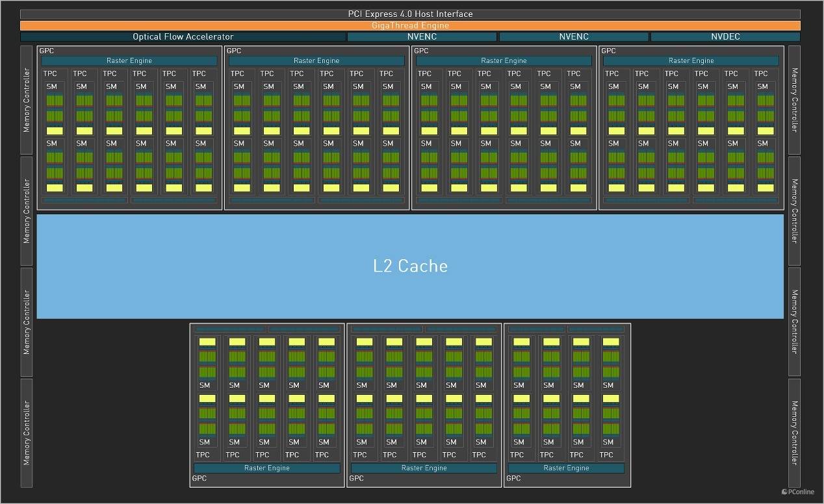The image size is (824, 504).
Task: Click Raster Engine in the top-right GPC
Action: coord(691,60)
